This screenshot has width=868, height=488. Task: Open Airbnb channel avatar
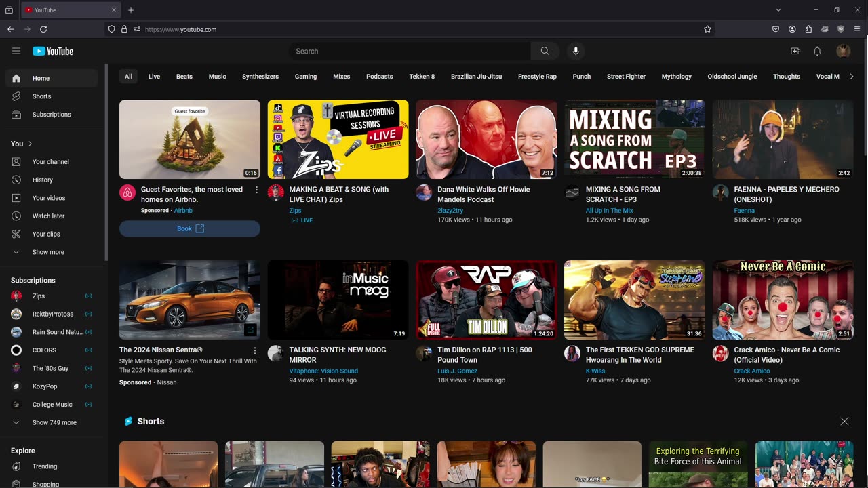(127, 192)
